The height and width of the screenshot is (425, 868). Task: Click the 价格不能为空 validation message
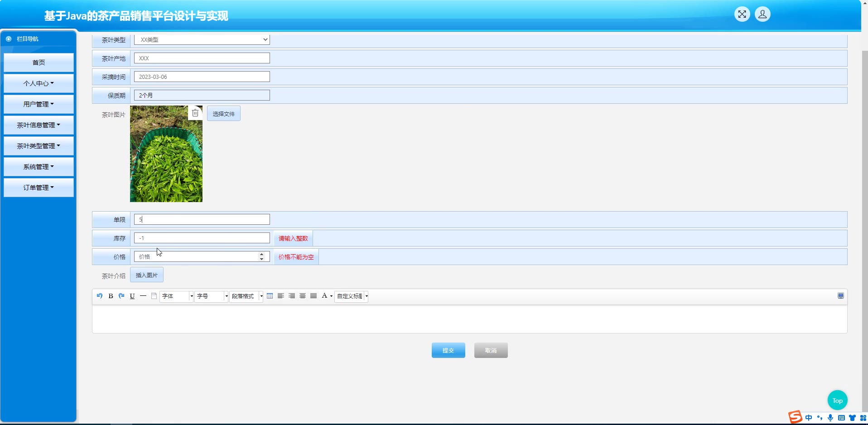pyautogui.click(x=296, y=257)
